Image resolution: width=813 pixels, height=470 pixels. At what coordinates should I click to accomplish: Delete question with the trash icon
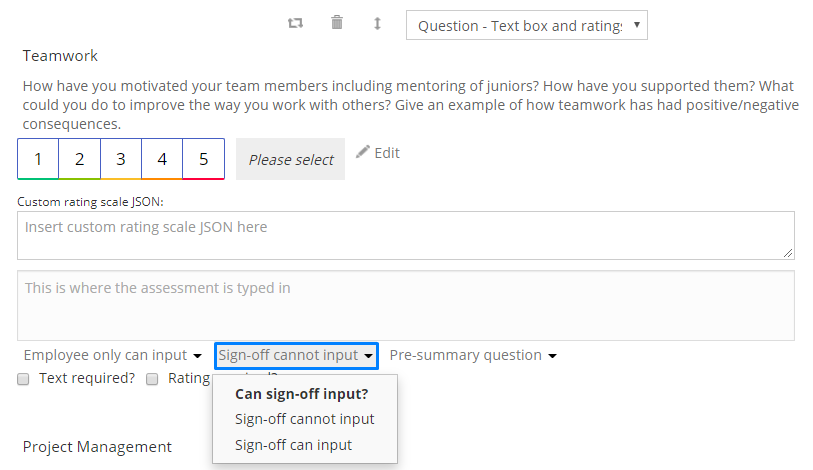click(337, 23)
